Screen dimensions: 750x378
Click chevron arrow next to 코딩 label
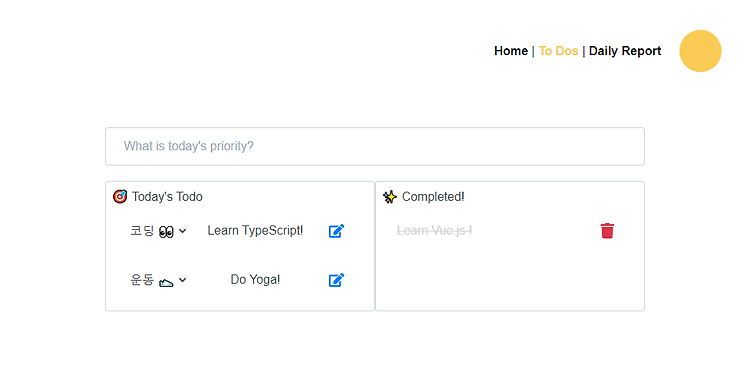click(183, 231)
